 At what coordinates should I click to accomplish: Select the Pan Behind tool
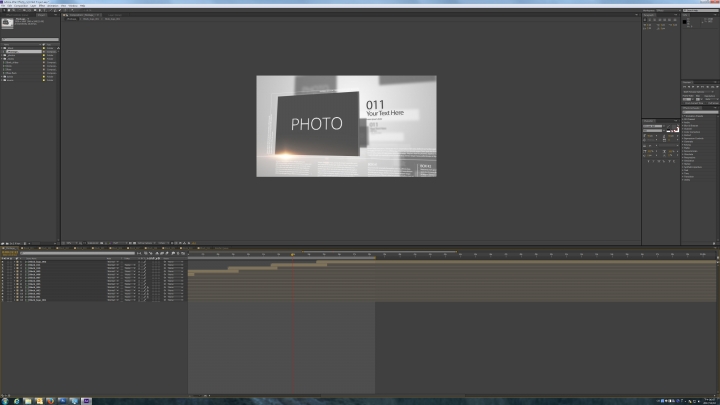point(28,10)
